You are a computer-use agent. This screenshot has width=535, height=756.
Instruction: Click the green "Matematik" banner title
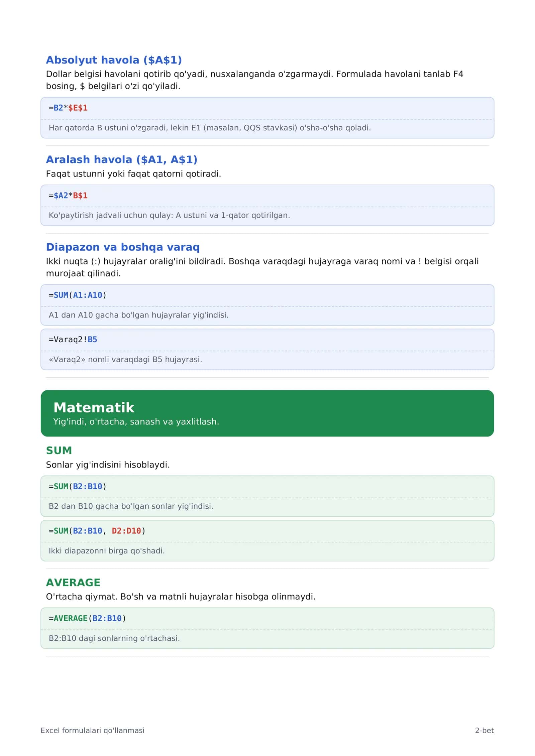[x=94, y=407]
